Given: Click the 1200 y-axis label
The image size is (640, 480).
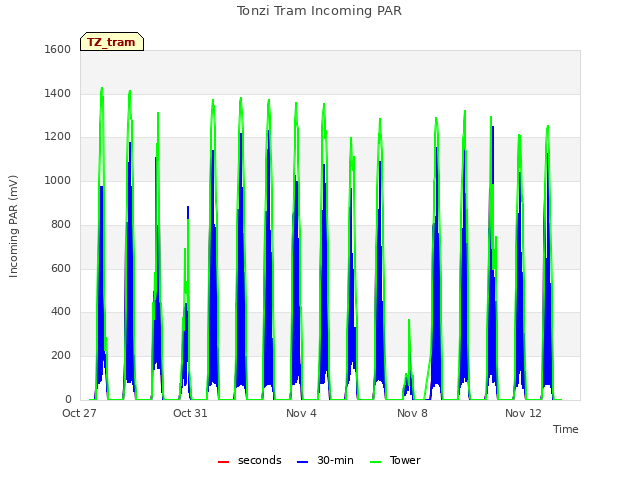Looking at the screenshot, I should click(58, 137).
